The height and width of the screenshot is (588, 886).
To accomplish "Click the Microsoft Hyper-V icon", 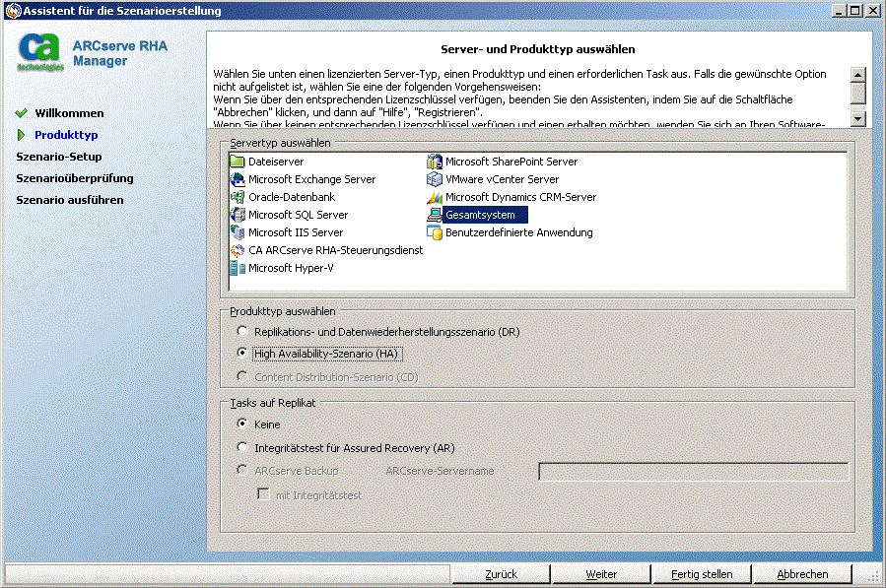I will (238, 268).
